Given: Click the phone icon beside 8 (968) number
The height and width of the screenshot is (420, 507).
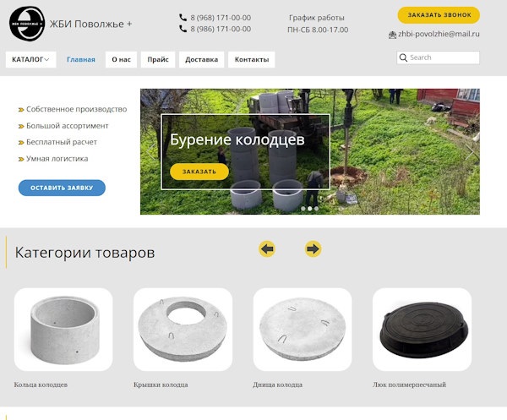Looking at the screenshot, I should [183, 18].
